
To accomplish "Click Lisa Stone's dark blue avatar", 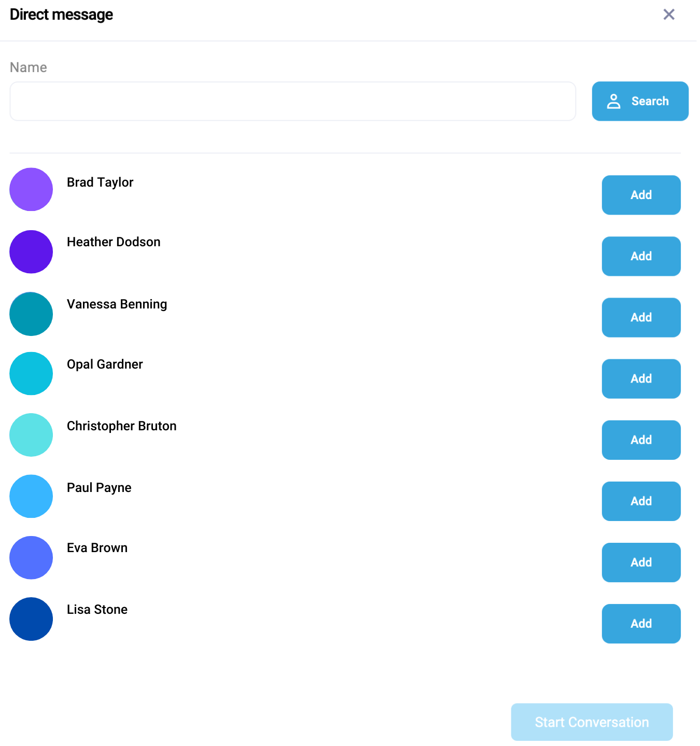I will (31, 619).
